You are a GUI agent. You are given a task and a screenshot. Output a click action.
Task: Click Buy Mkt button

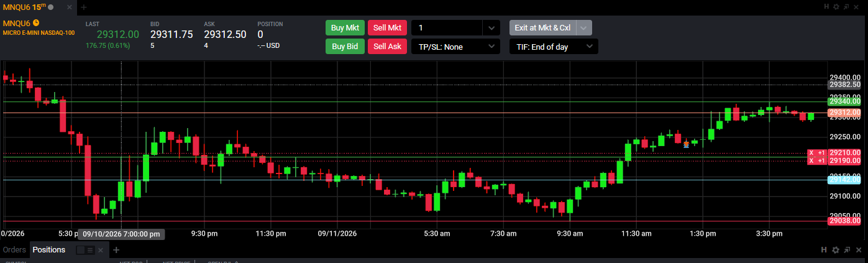(x=345, y=28)
